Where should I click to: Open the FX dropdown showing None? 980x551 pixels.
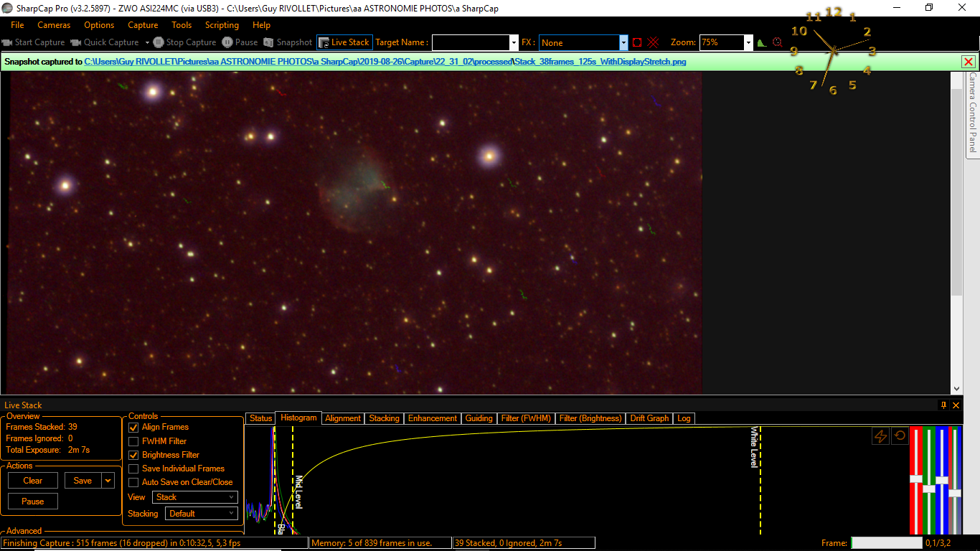click(623, 42)
